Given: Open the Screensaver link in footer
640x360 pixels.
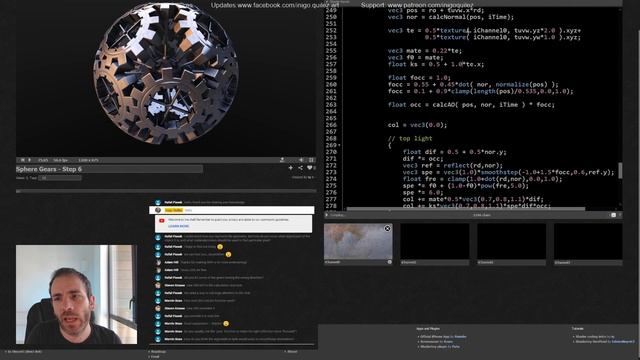Looking at the screenshot, I should point(437,342).
